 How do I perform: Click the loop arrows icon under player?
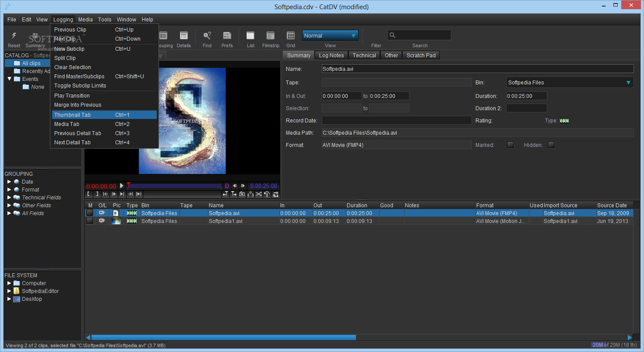275,194
